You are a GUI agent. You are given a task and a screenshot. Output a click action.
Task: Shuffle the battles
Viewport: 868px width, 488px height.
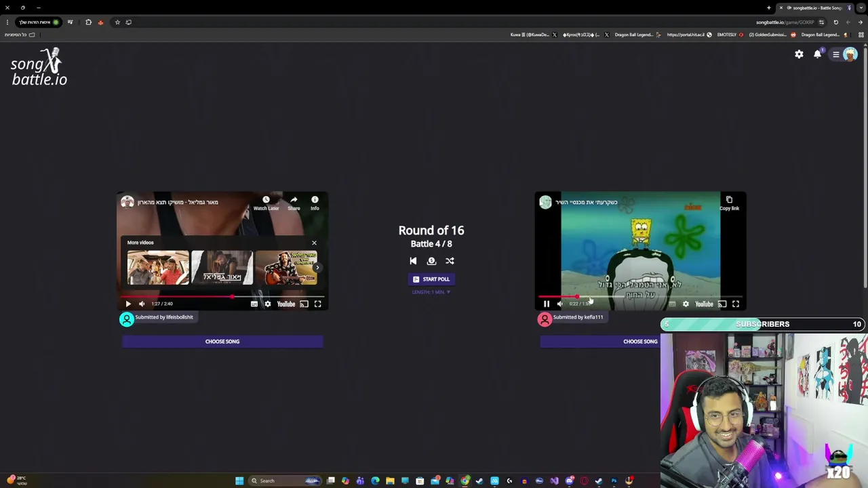click(450, 261)
